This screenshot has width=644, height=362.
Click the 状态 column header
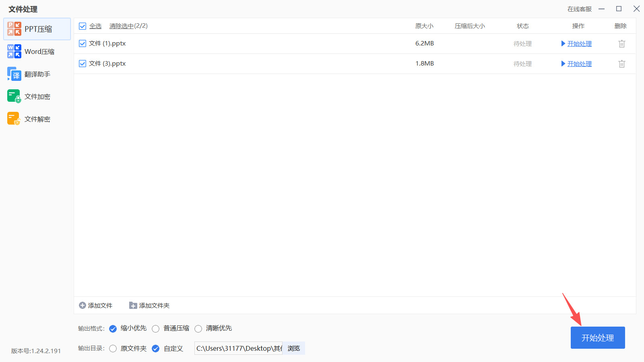(523, 26)
